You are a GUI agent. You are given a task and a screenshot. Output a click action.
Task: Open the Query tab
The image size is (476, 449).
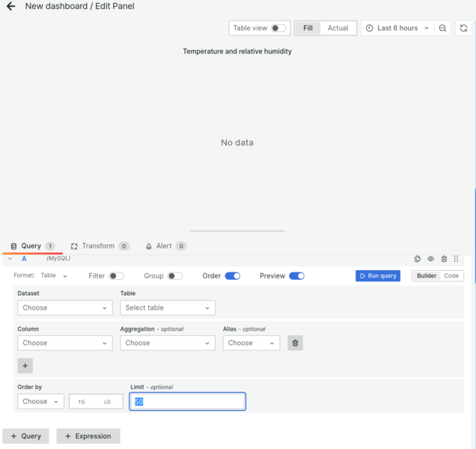pos(32,246)
